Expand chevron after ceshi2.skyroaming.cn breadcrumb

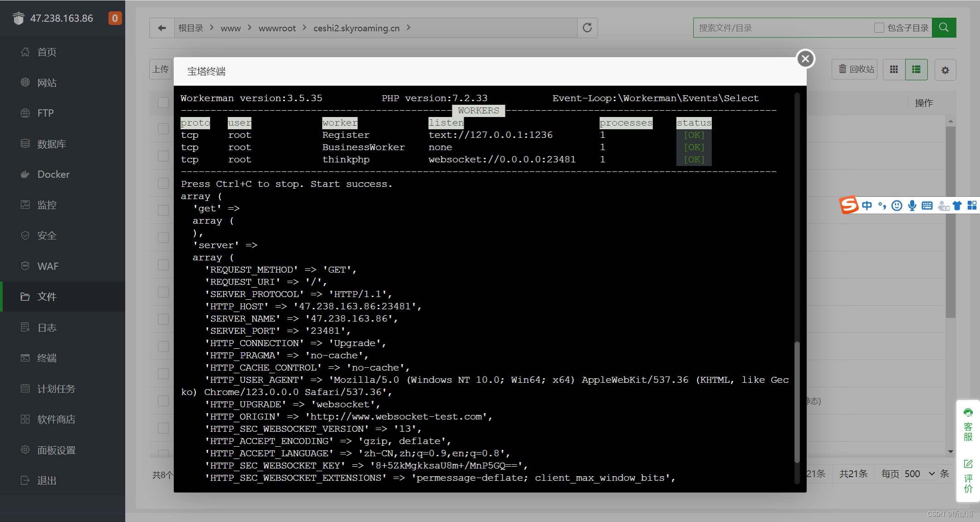(409, 28)
